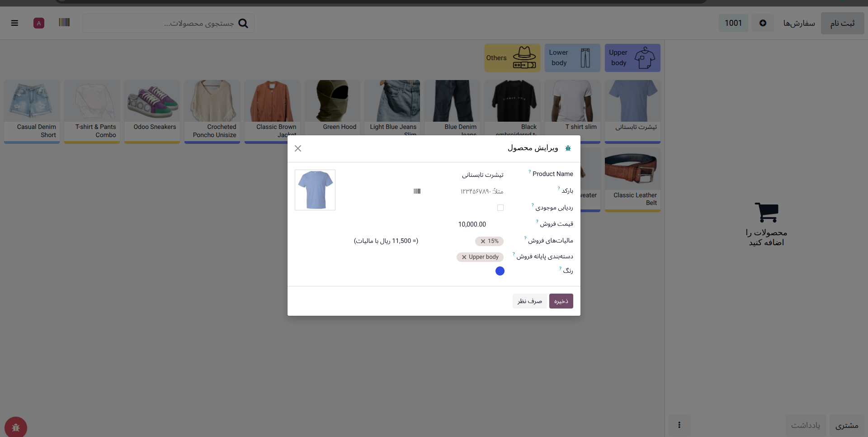Open the red debug bug button at bottom-left

16,427
